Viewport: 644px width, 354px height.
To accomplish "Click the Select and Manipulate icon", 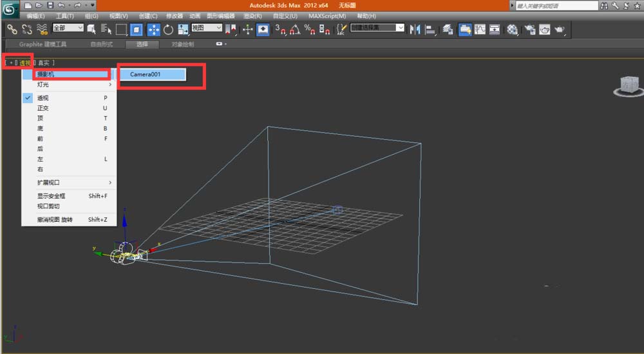I will (248, 29).
